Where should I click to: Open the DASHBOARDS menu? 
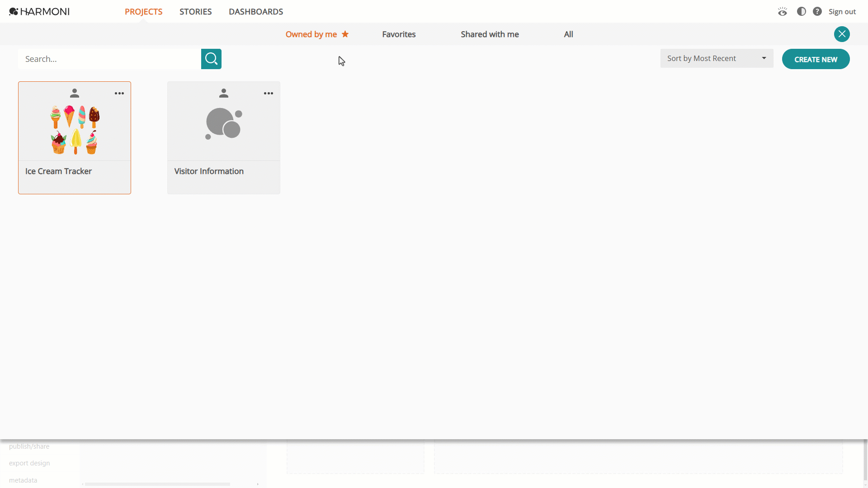click(256, 12)
